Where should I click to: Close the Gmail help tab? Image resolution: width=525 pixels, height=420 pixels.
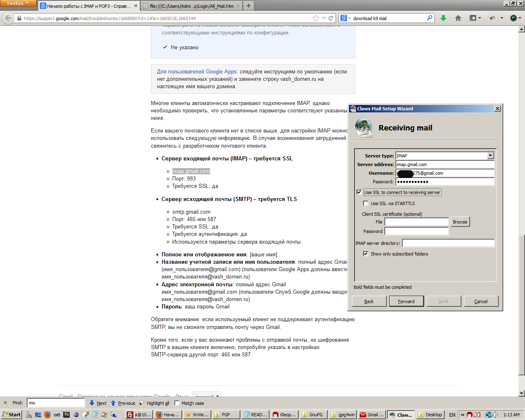136,6
